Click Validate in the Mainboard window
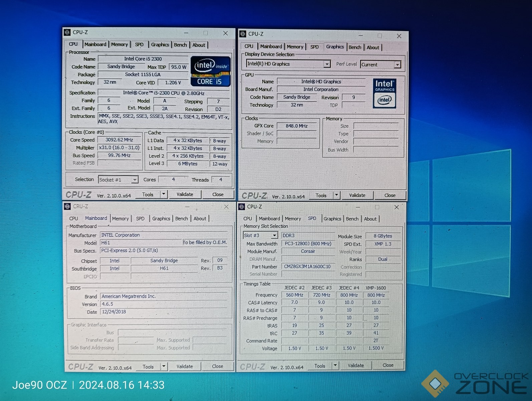Screen dimensions: 532x401 pos(185,366)
